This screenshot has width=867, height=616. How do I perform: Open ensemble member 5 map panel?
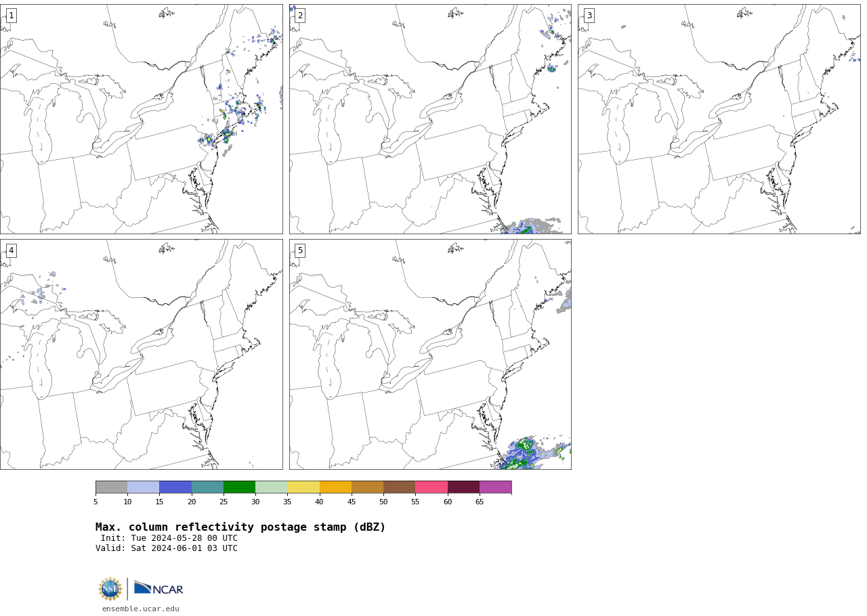coord(430,354)
